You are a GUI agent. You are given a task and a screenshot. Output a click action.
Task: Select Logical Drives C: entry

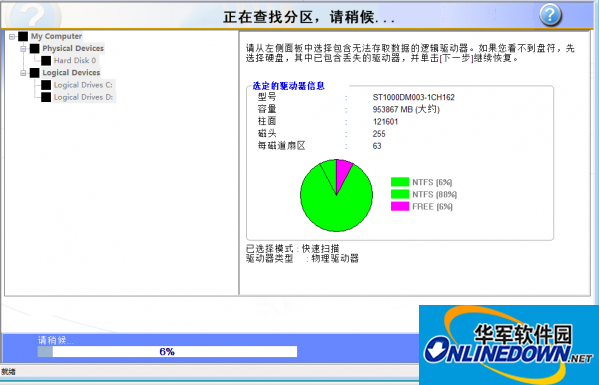83,85
